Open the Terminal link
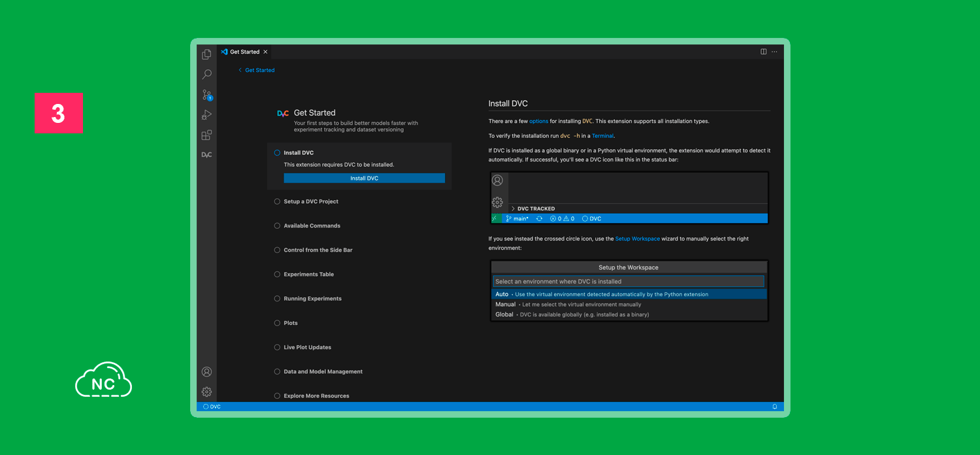 [603, 136]
